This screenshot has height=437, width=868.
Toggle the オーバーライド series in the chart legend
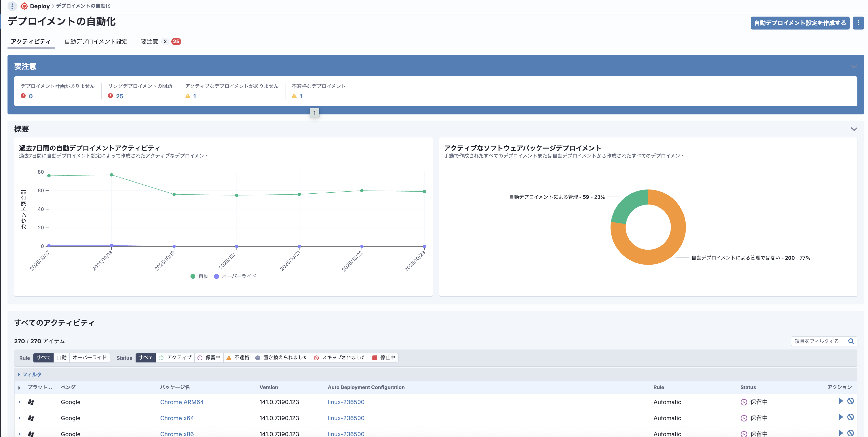coord(235,276)
